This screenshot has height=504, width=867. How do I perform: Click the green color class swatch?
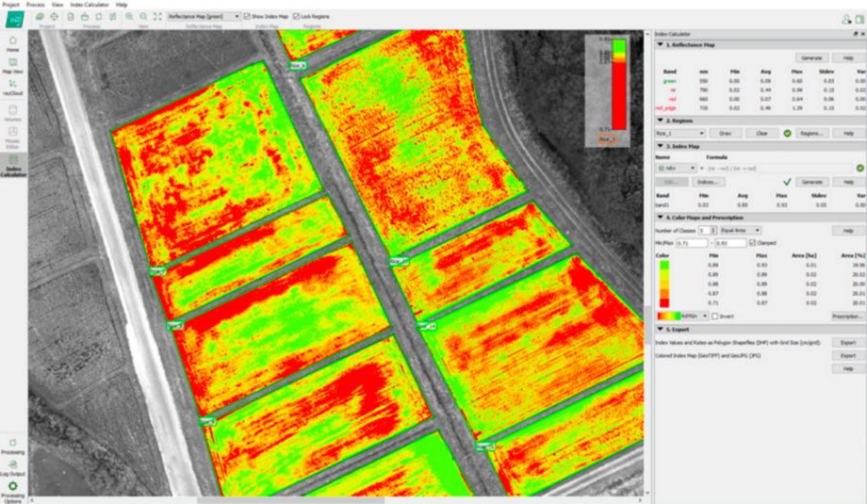point(664,266)
